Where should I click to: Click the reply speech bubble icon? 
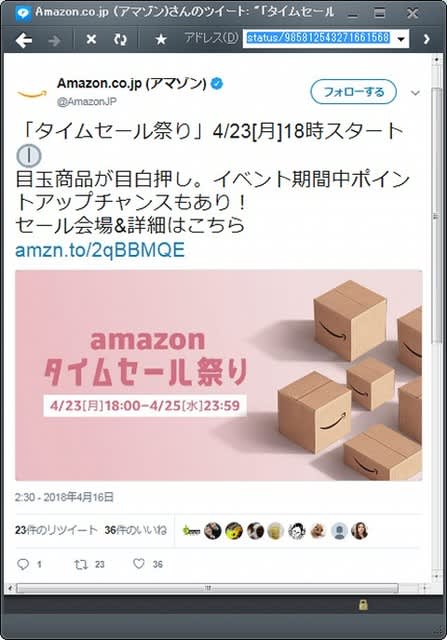click(23, 564)
